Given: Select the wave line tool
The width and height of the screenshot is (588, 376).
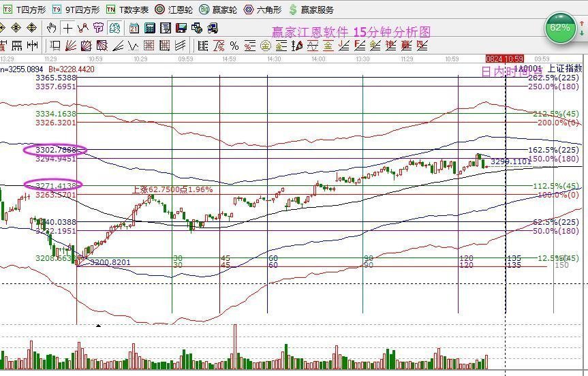Looking at the screenshot, I should pos(133,46).
